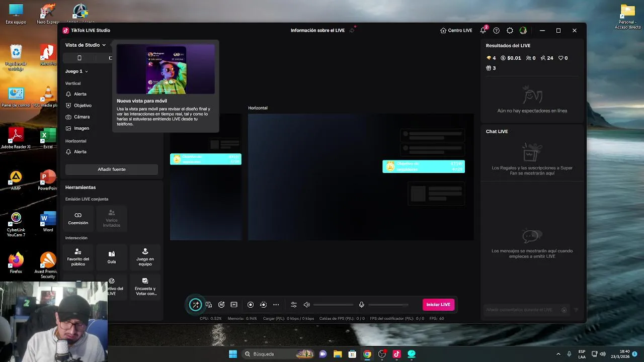Click the Iniciar LIVE button
The image size is (644, 362).
(x=438, y=305)
